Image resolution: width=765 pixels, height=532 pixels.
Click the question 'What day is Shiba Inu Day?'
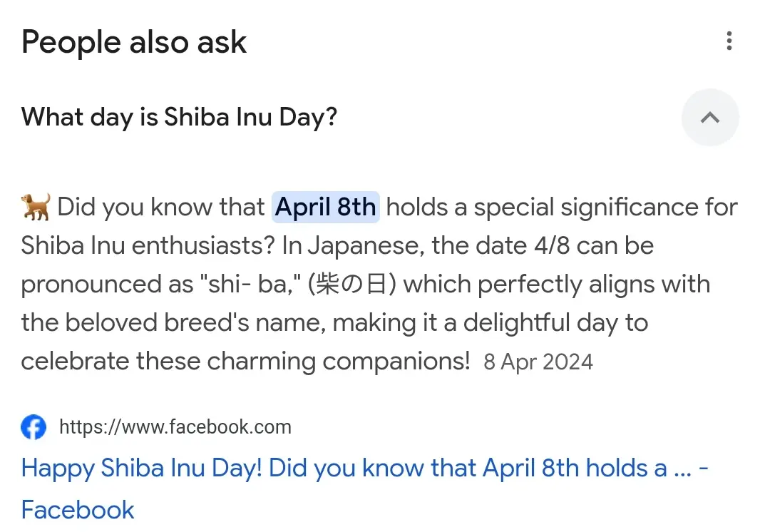179,117
